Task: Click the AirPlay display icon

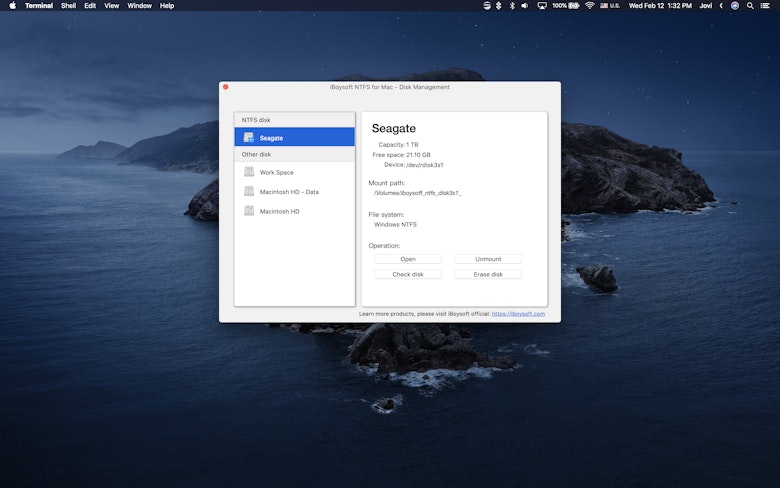Action: (x=542, y=5)
